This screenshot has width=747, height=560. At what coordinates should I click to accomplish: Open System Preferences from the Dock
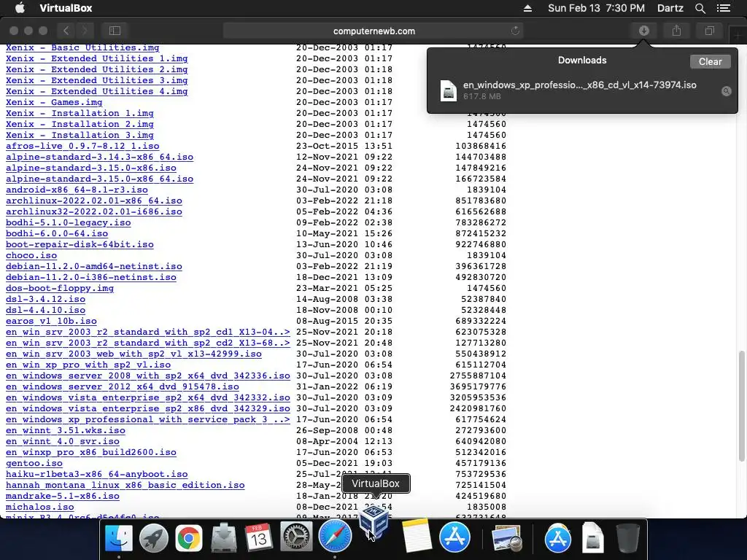coord(296,538)
